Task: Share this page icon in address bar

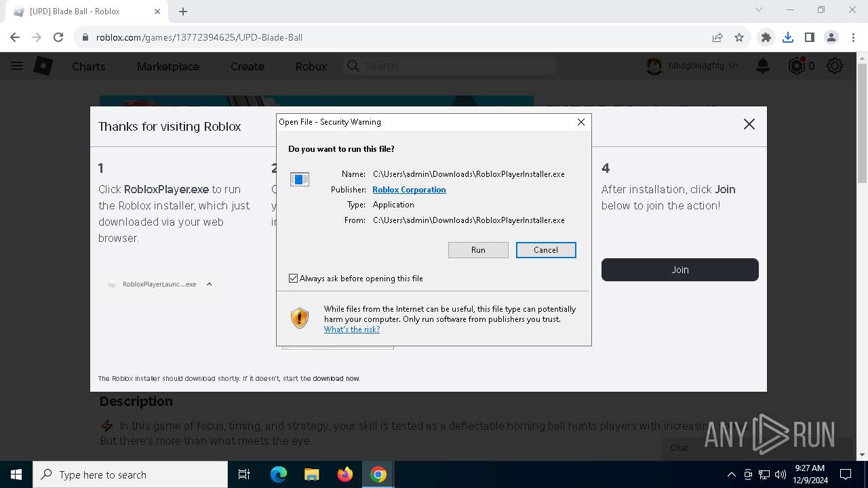Action: pyautogui.click(x=717, y=37)
